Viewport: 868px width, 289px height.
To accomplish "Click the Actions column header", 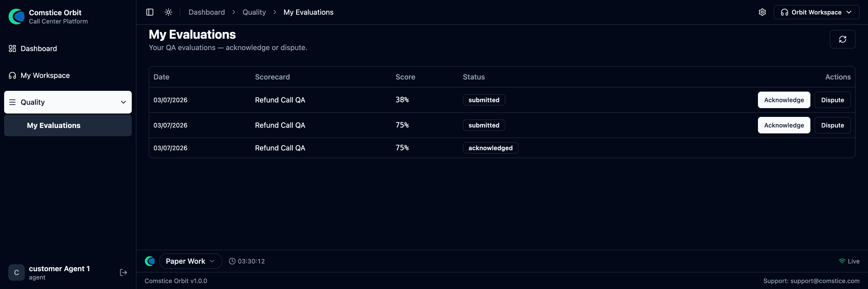I will pos(838,77).
